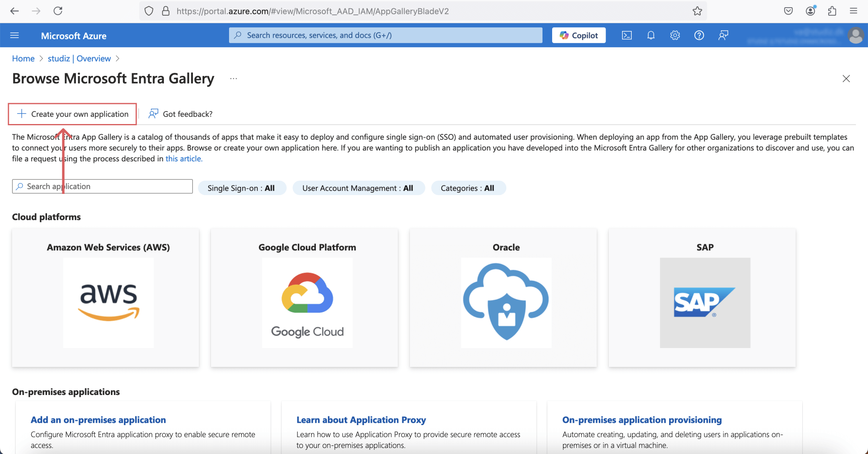Screen dimensions: 868x454
Task: Open the Azure portal hamburger menu
Action: (14, 35)
